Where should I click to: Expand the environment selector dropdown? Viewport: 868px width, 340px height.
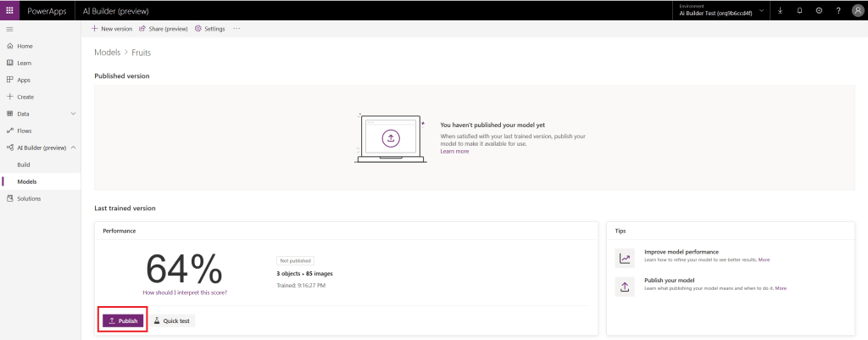click(x=761, y=10)
